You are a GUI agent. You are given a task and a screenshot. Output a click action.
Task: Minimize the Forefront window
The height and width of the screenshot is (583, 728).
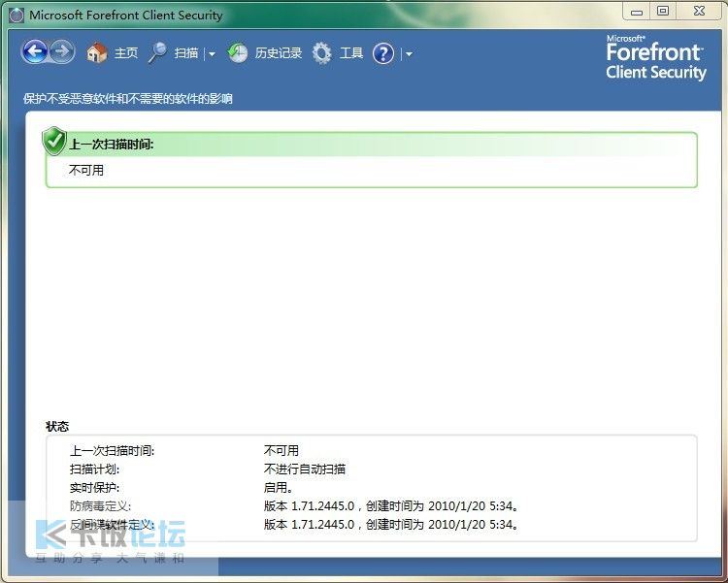pos(637,11)
